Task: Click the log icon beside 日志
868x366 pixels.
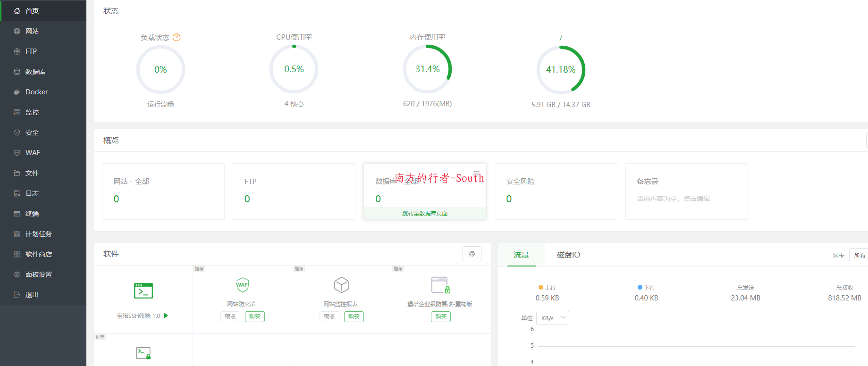Action: pyautogui.click(x=17, y=193)
